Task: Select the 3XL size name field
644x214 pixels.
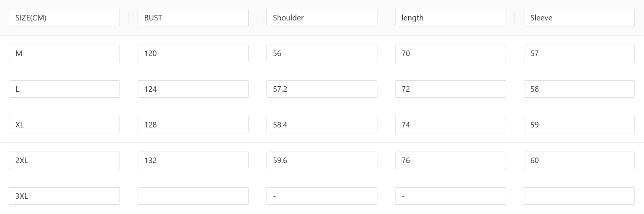Action: [x=64, y=196]
